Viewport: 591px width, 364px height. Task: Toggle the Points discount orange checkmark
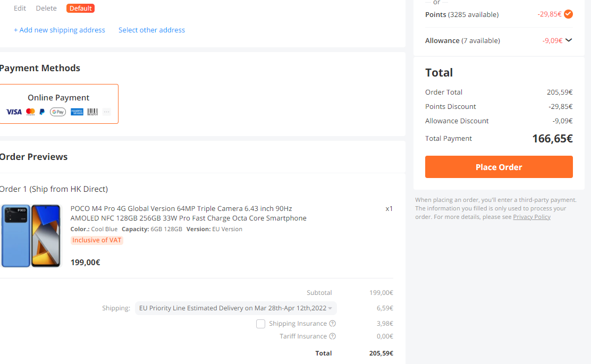click(568, 14)
